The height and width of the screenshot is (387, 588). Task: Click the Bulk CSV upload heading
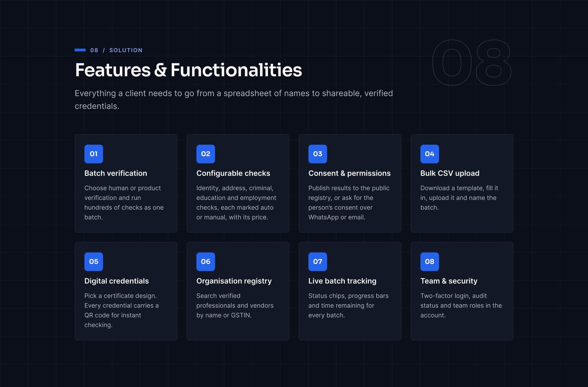[x=450, y=173]
